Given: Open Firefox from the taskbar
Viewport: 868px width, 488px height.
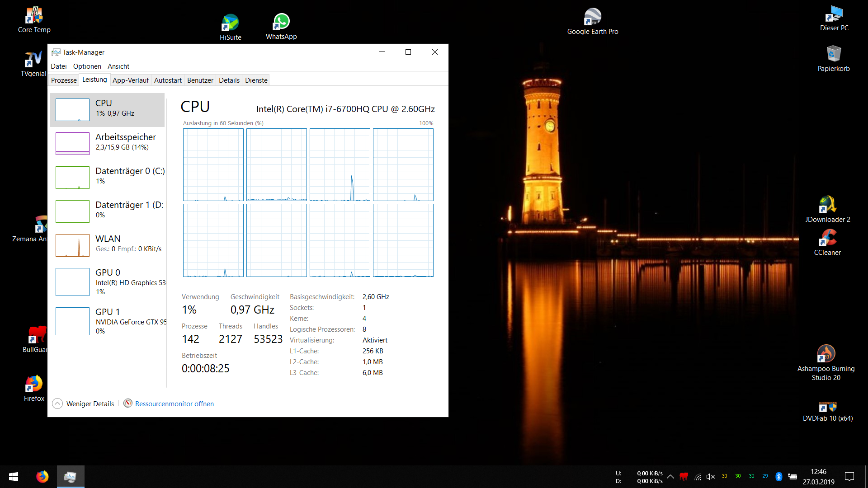Looking at the screenshot, I should (42, 477).
